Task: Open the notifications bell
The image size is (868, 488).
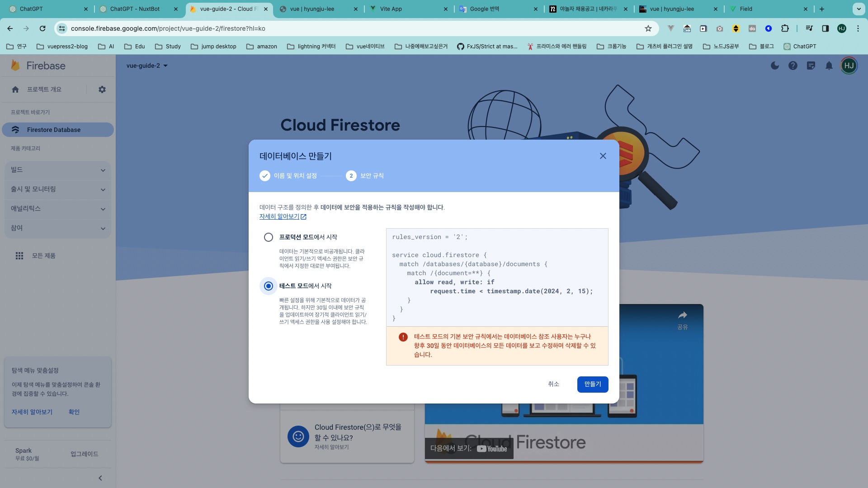Action: [829, 66]
